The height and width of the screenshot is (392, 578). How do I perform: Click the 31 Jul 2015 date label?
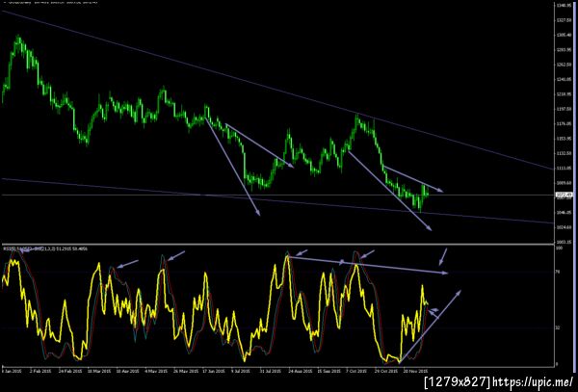271,371
